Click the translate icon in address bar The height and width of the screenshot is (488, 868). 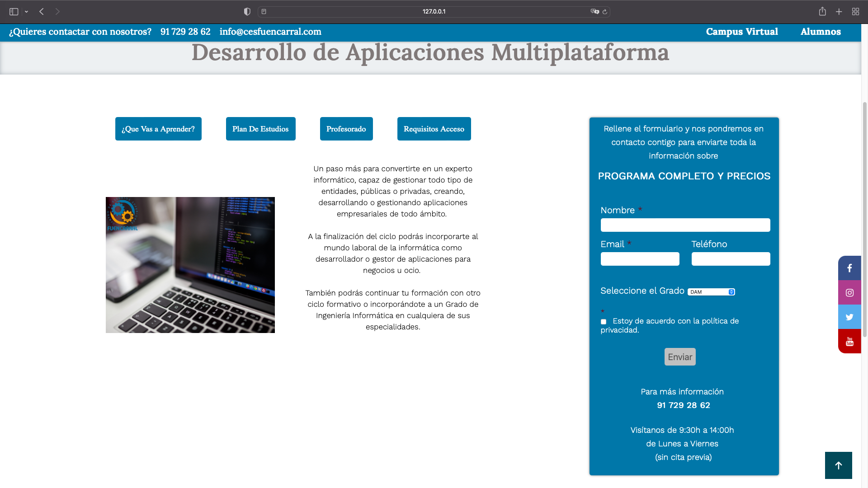(594, 12)
